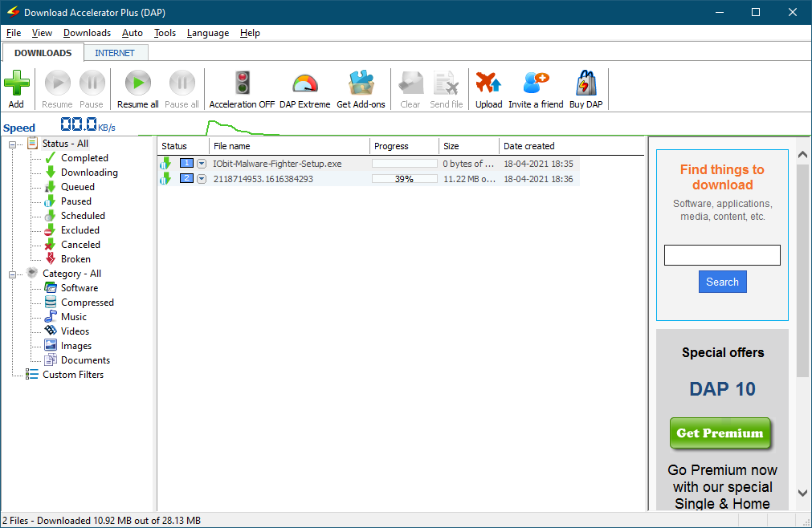Image resolution: width=812 pixels, height=528 pixels.
Task: Click the Clear toolbar icon
Action: 410,83
